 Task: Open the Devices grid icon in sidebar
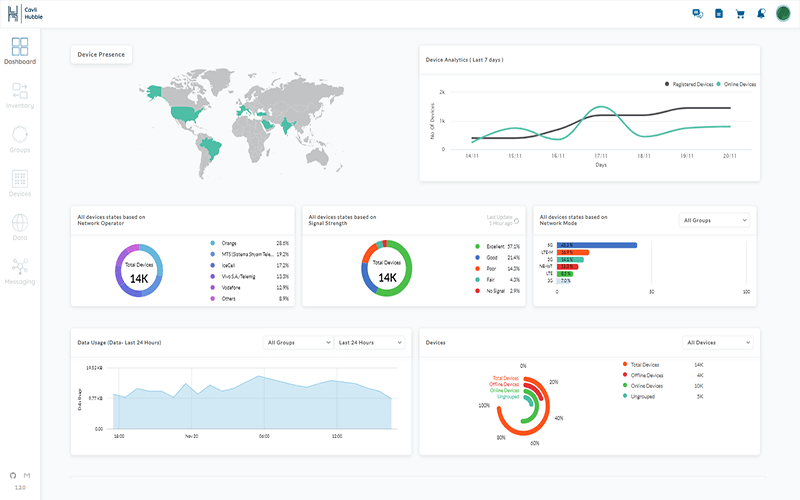point(20,183)
